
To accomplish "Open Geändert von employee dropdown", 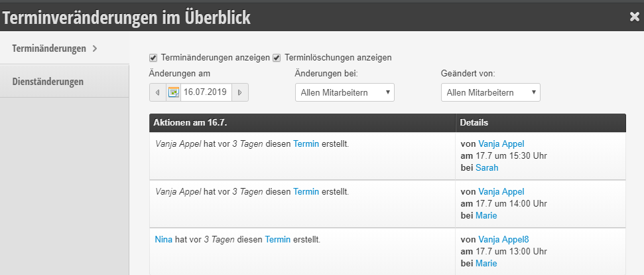I will tap(490, 92).
